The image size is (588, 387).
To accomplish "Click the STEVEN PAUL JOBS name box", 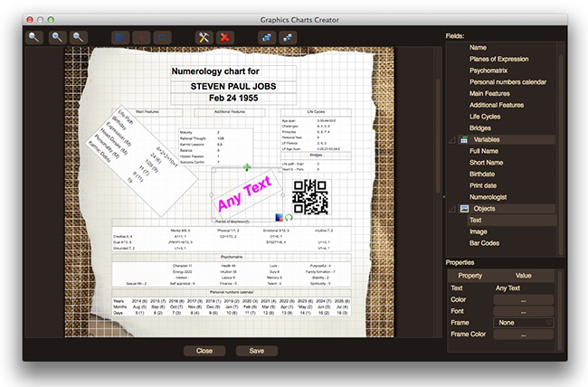I will [233, 87].
